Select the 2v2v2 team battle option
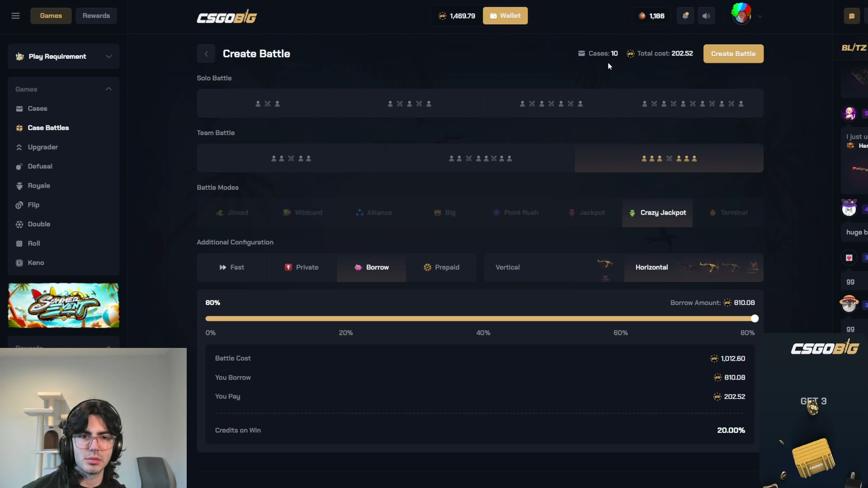Screen dimensions: 868x488 pyautogui.click(x=480, y=159)
